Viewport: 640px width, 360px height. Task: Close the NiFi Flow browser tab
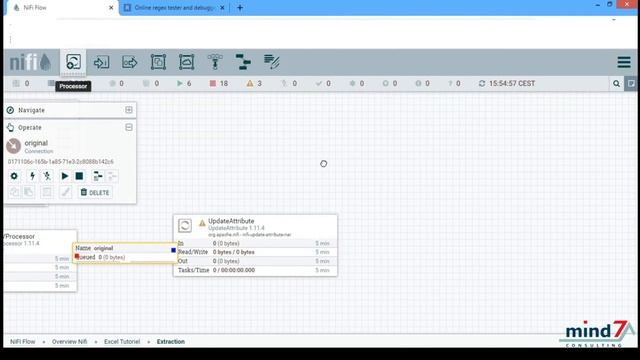[x=111, y=8]
